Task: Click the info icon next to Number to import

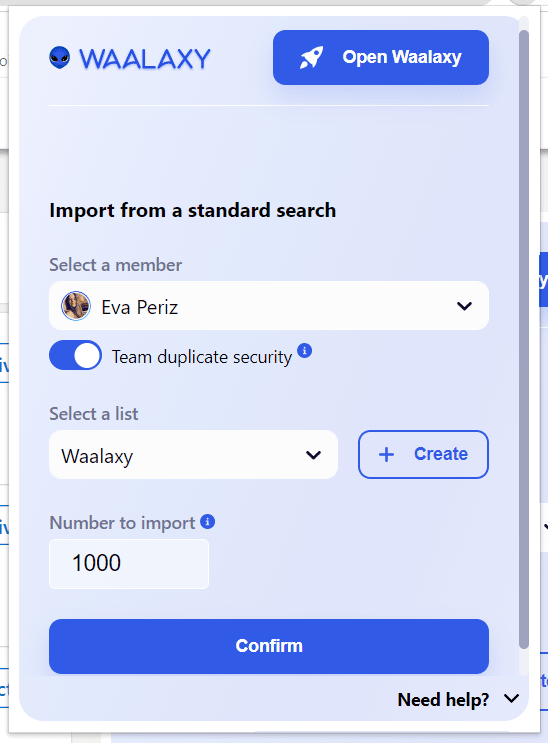Action: [x=208, y=522]
